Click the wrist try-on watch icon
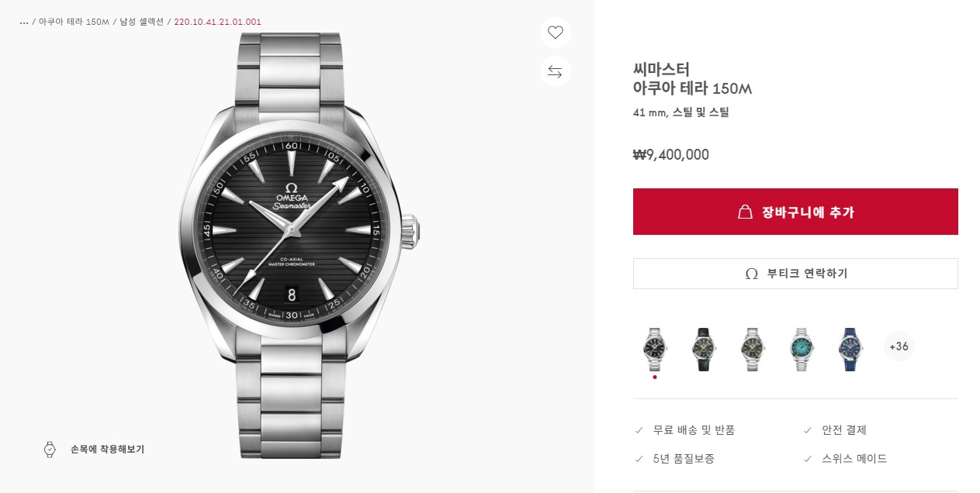 coord(50,449)
